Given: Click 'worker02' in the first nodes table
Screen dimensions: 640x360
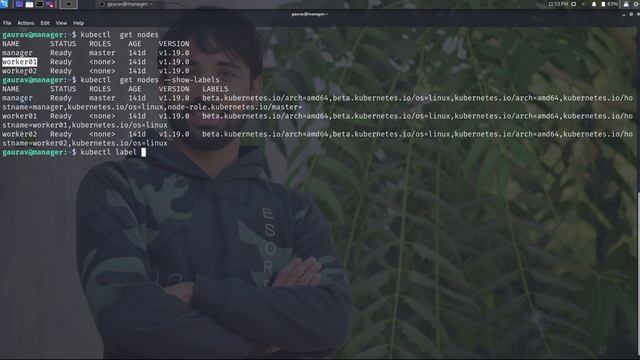Looking at the screenshot, I should point(19,71).
